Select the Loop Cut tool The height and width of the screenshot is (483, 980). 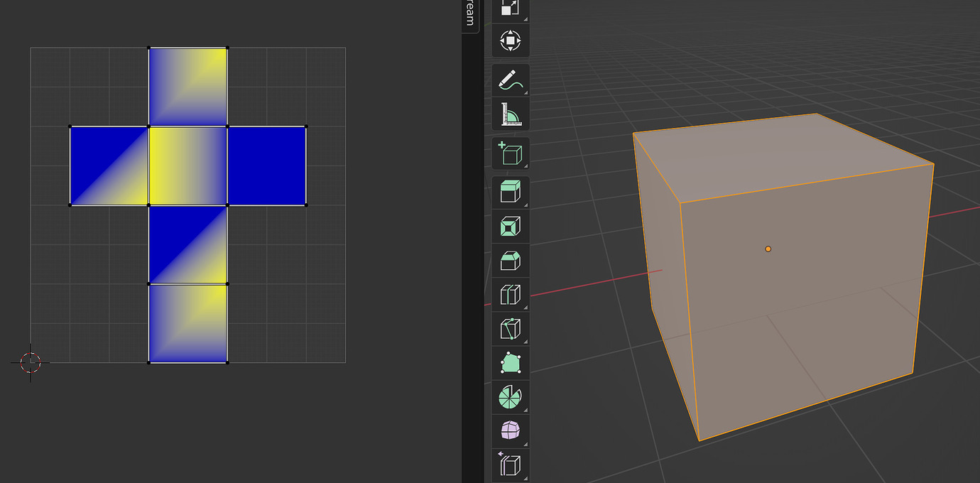pyautogui.click(x=510, y=293)
